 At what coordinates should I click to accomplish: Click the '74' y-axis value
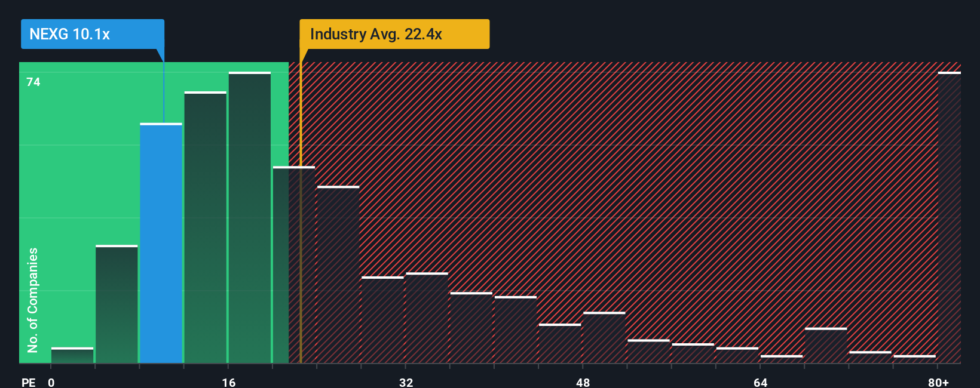33,82
